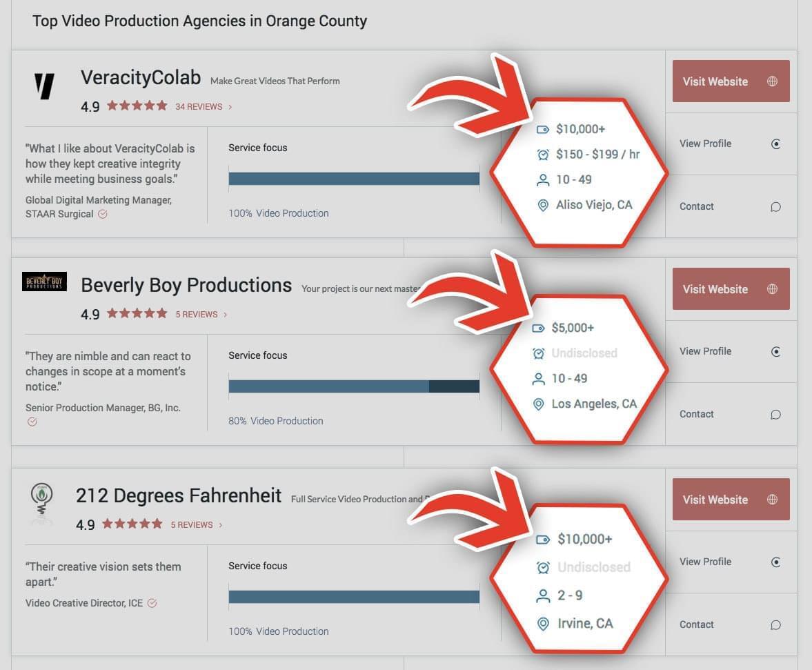The width and height of the screenshot is (812, 670).
Task: Click 'Their creative vision sets them apart' quote
Action: 103,574
